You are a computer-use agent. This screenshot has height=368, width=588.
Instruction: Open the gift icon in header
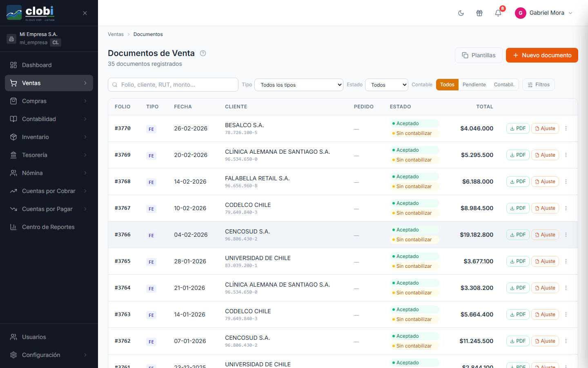click(479, 13)
